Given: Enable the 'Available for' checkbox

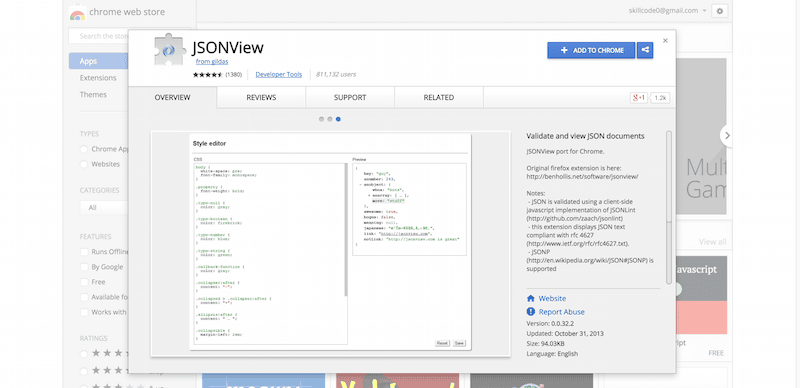Looking at the screenshot, I should (x=84, y=297).
